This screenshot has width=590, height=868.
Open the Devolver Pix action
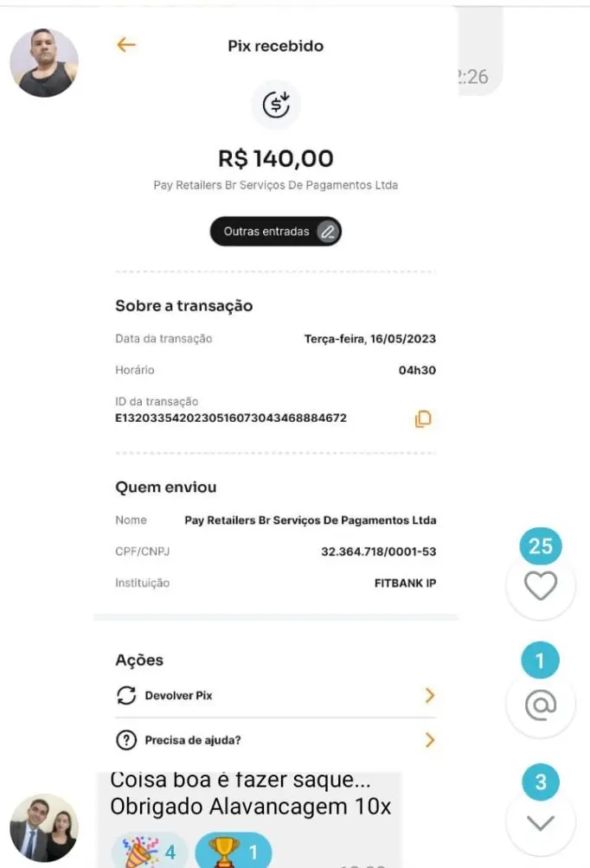click(179, 696)
